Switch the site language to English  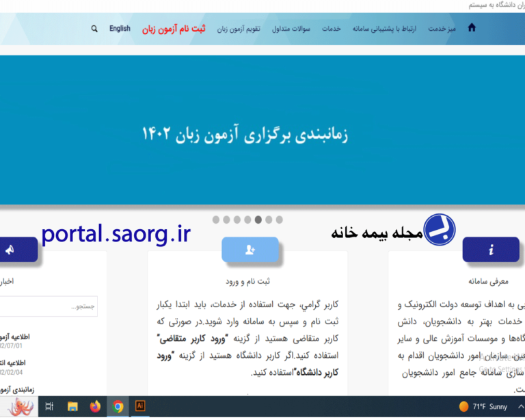tap(120, 29)
